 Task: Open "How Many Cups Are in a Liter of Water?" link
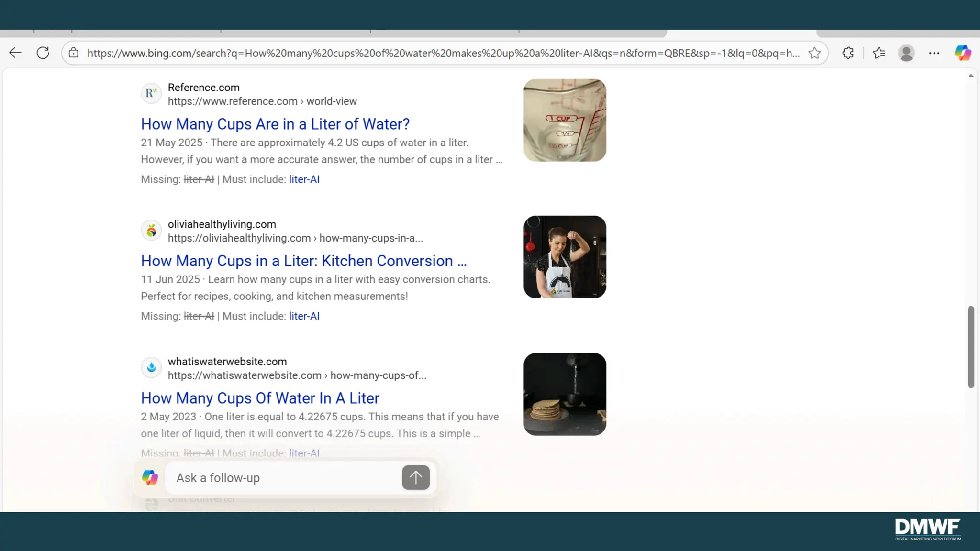[275, 124]
